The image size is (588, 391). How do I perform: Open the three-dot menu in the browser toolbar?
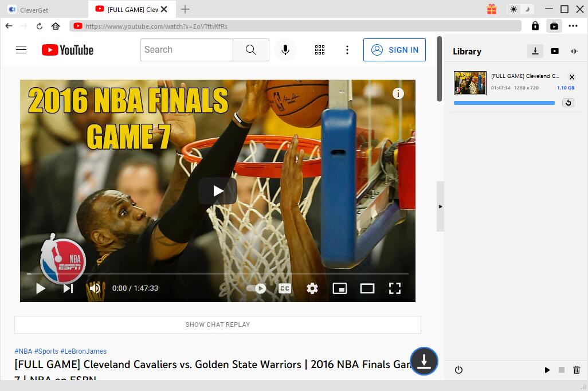573,26
